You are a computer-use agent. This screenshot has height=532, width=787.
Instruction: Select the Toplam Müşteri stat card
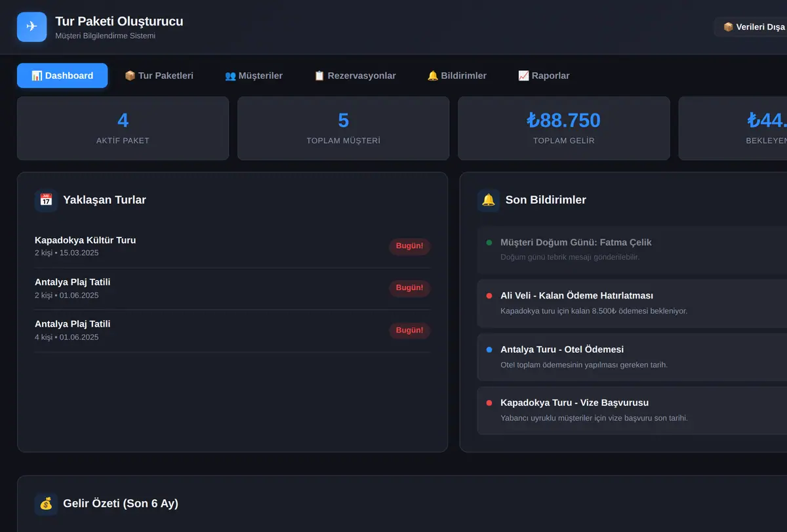click(343, 129)
